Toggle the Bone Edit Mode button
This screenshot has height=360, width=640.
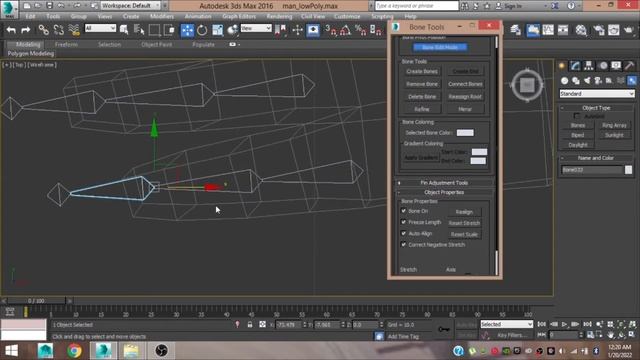click(440, 47)
